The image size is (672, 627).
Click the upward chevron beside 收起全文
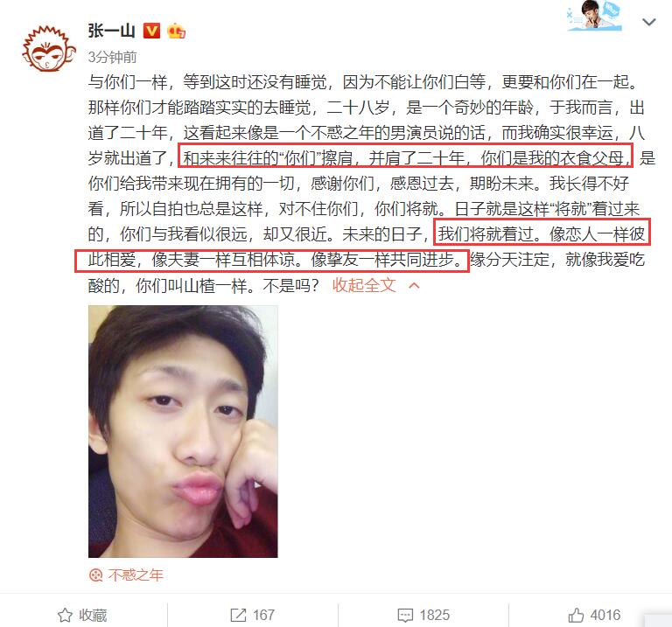coord(414,286)
